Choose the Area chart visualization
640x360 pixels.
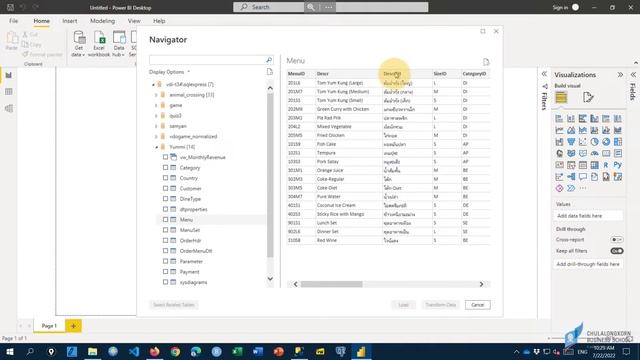click(571, 130)
